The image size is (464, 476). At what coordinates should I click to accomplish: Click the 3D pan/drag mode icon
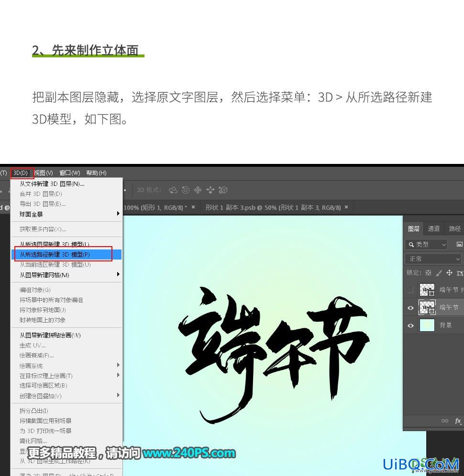coord(198,190)
